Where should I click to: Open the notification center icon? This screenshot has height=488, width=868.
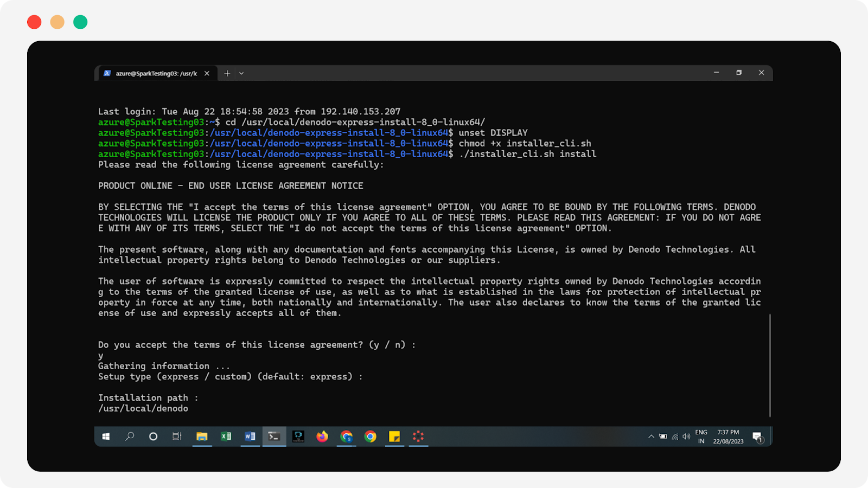pyautogui.click(x=758, y=437)
